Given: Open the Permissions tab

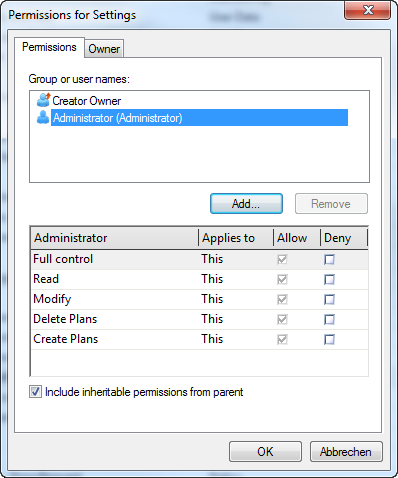Looking at the screenshot, I should (49, 47).
